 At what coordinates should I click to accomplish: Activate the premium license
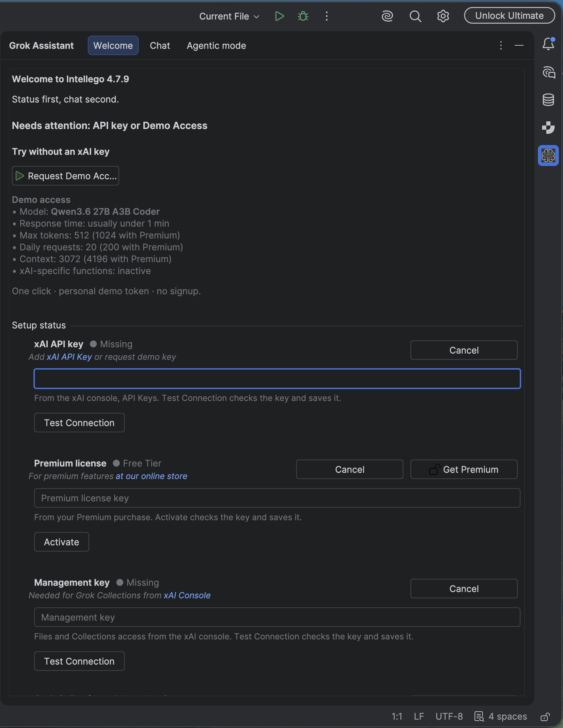[x=61, y=542]
